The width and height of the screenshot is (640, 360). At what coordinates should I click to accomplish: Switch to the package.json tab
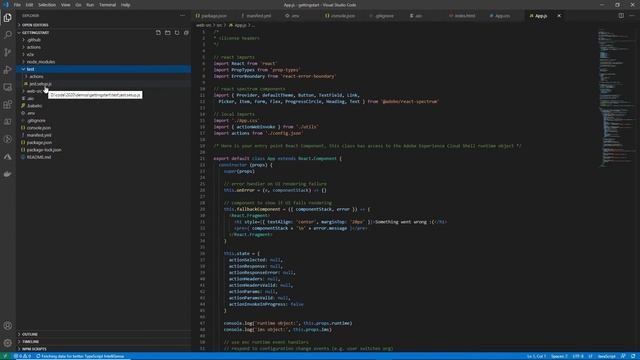point(214,16)
